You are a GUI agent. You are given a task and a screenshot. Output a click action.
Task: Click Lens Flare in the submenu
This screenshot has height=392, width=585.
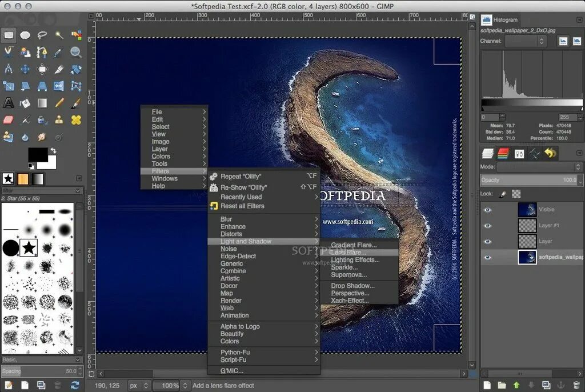pos(348,253)
